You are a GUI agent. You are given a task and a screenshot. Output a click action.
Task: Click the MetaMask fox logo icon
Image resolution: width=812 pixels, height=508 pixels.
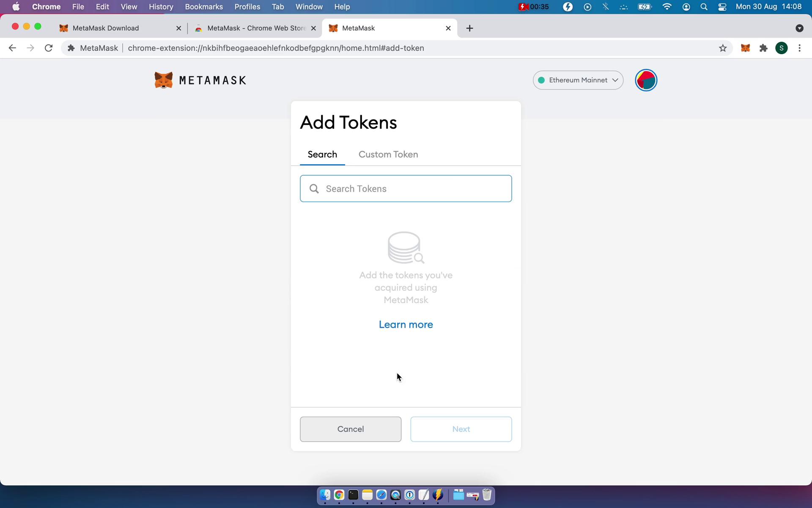click(164, 80)
